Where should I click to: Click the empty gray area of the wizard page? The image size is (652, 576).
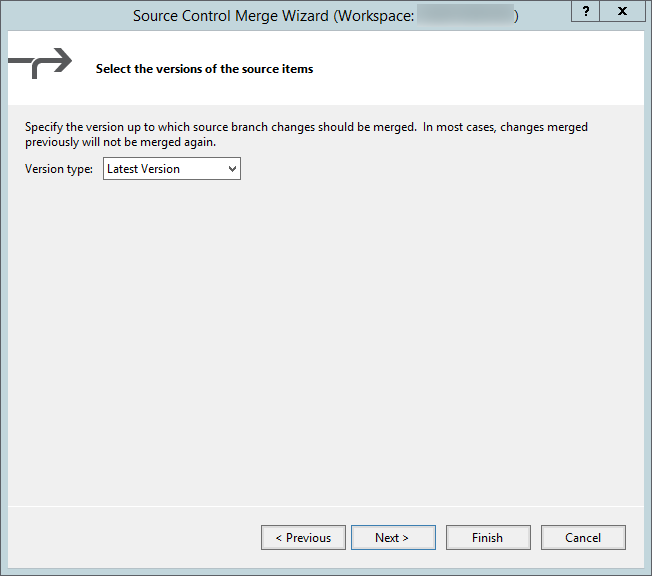[x=325, y=340]
